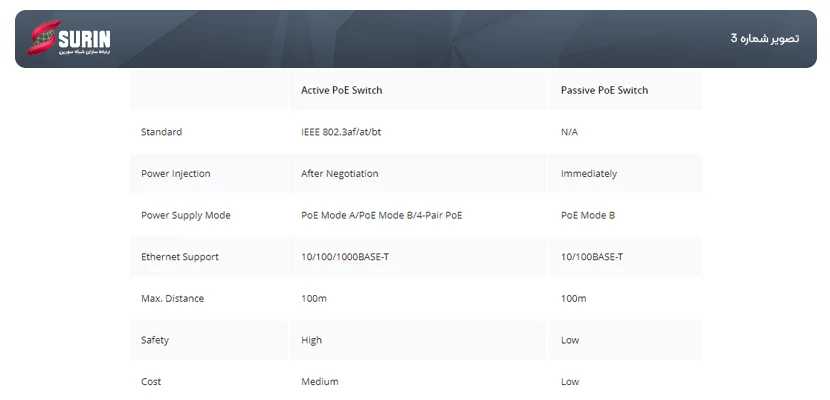Click the Surin logo

[69, 38]
